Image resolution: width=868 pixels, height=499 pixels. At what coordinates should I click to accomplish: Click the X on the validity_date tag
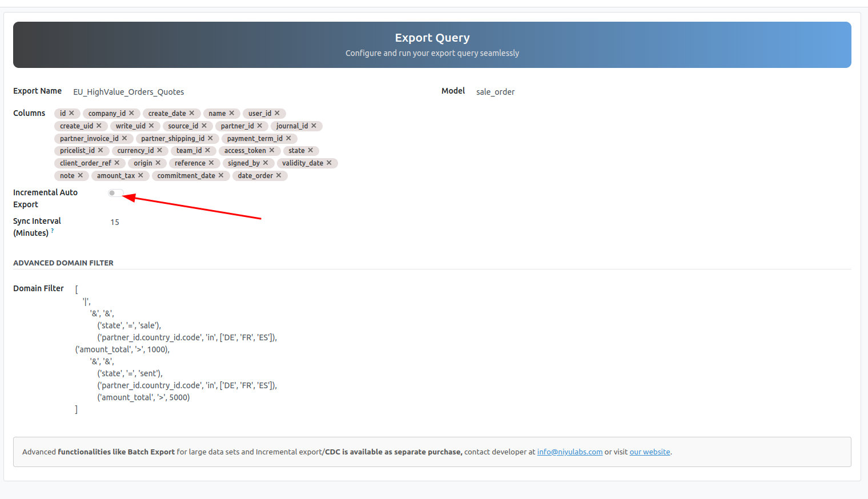click(329, 163)
